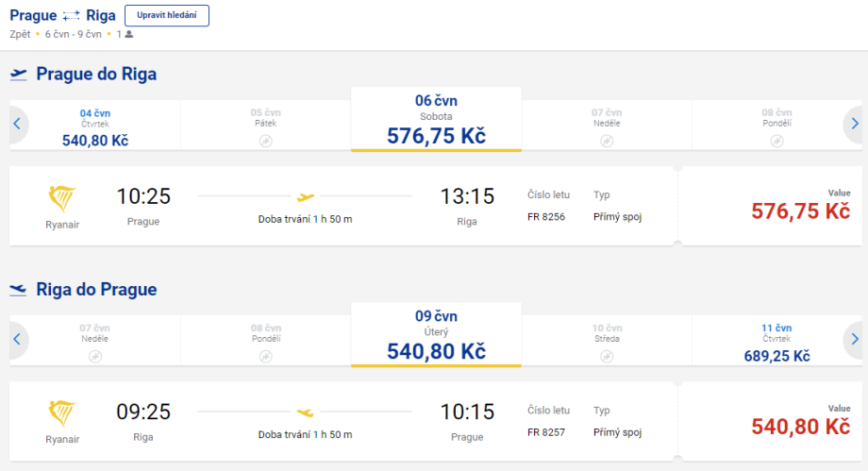The image size is (868, 471).
Task: Click flight number FR 8256
Action: [546, 217]
